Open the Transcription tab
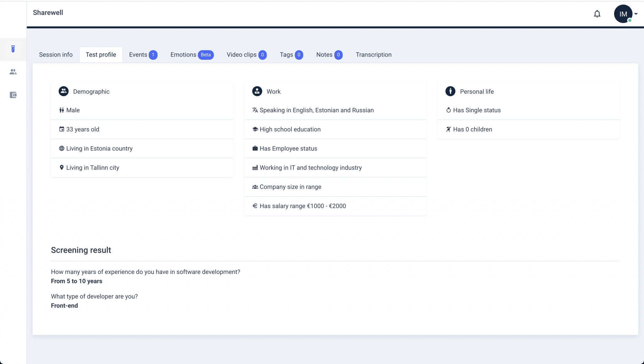 [373, 54]
